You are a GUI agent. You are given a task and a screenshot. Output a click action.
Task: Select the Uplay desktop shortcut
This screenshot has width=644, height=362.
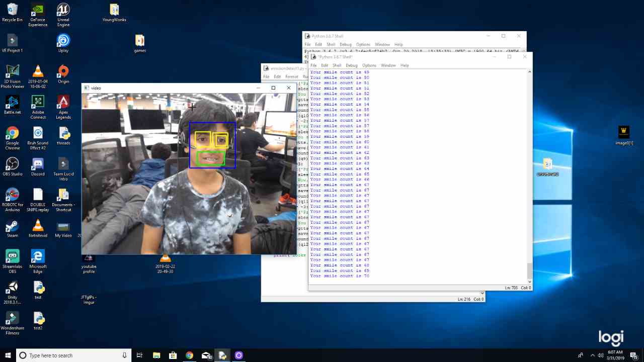click(63, 44)
